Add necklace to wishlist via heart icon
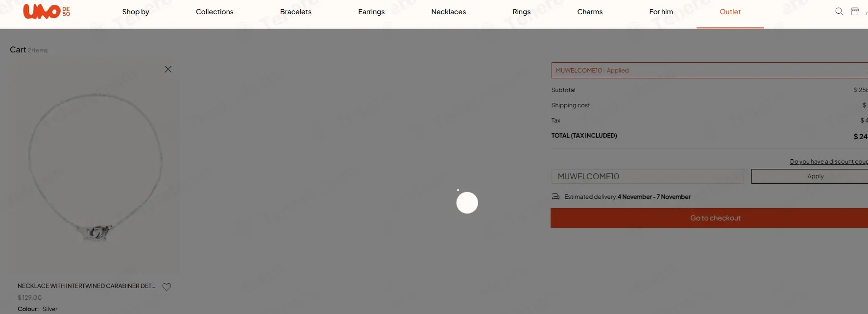Viewport: 868px width, 314px height. point(167,287)
